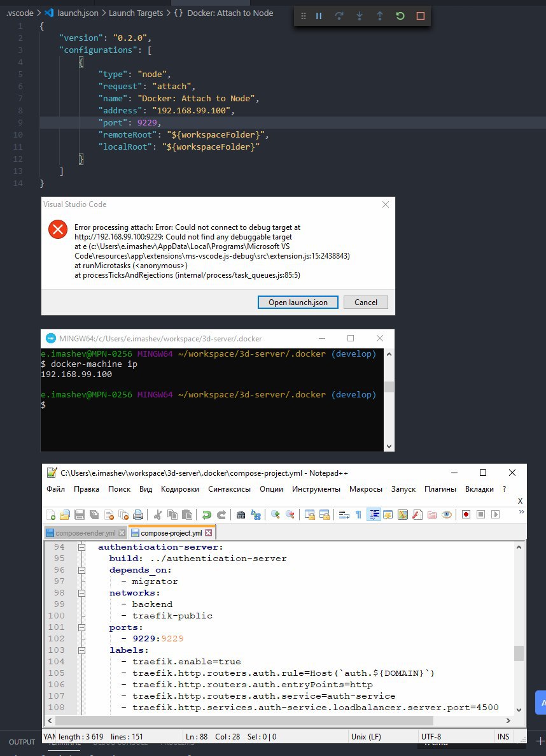Click the Save icon in Notepad++ toolbar

80,515
